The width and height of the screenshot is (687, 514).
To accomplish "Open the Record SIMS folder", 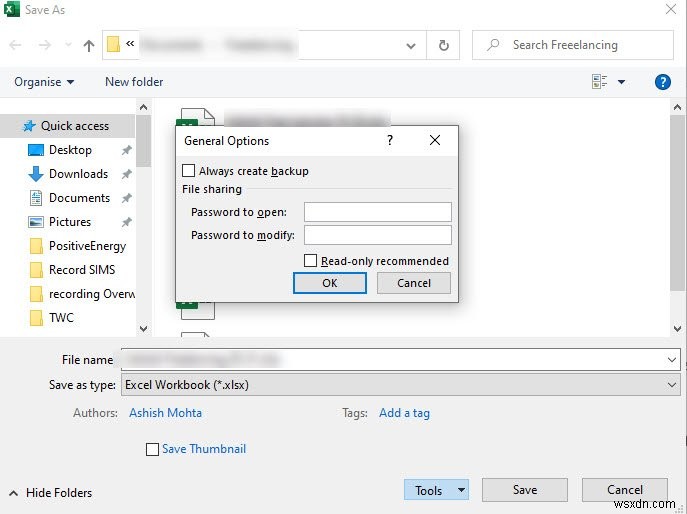I will pyautogui.click(x=82, y=270).
